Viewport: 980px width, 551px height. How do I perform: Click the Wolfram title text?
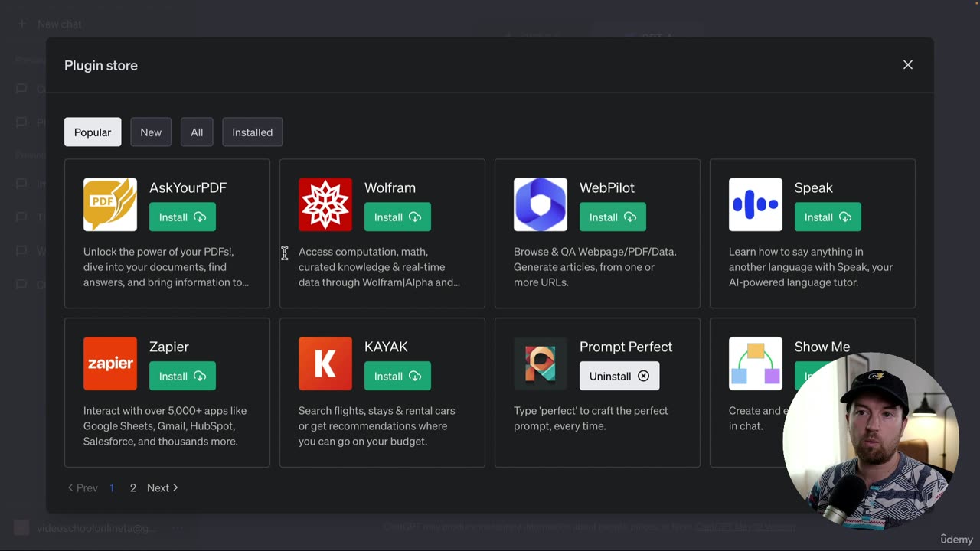390,187
